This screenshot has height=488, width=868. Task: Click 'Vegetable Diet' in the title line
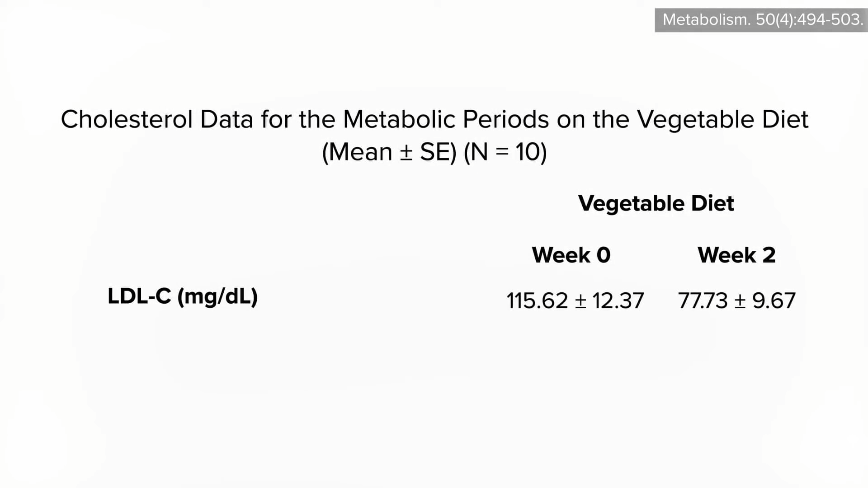(722, 120)
